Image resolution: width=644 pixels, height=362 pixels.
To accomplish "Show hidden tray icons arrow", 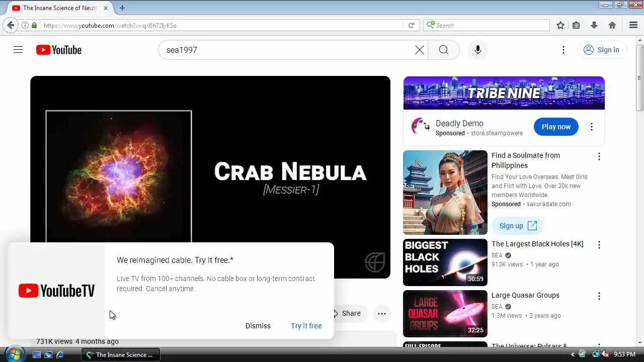I will tap(573, 354).
